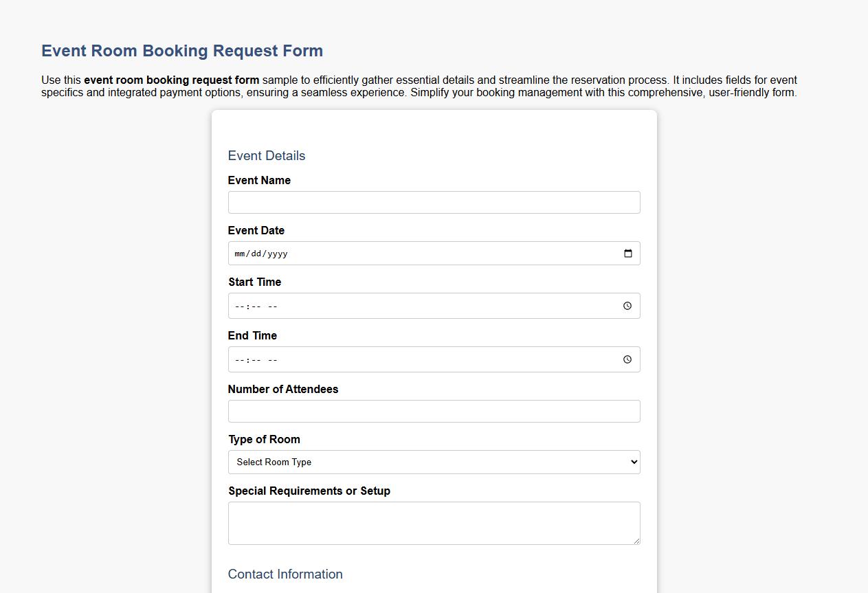Select the Contact Information section heading
Image resolution: width=868 pixels, height=593 pixels.
point(285,574)
